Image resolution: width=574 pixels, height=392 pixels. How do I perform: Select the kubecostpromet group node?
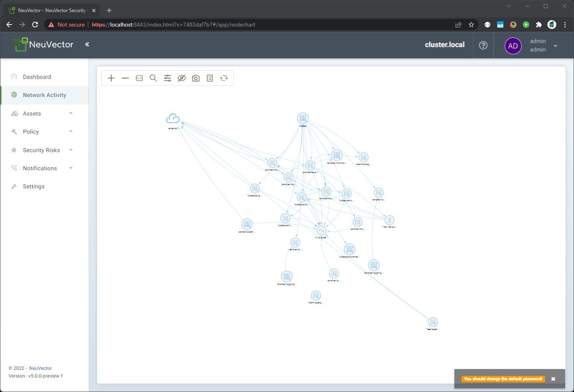click(x=350, y=249)
